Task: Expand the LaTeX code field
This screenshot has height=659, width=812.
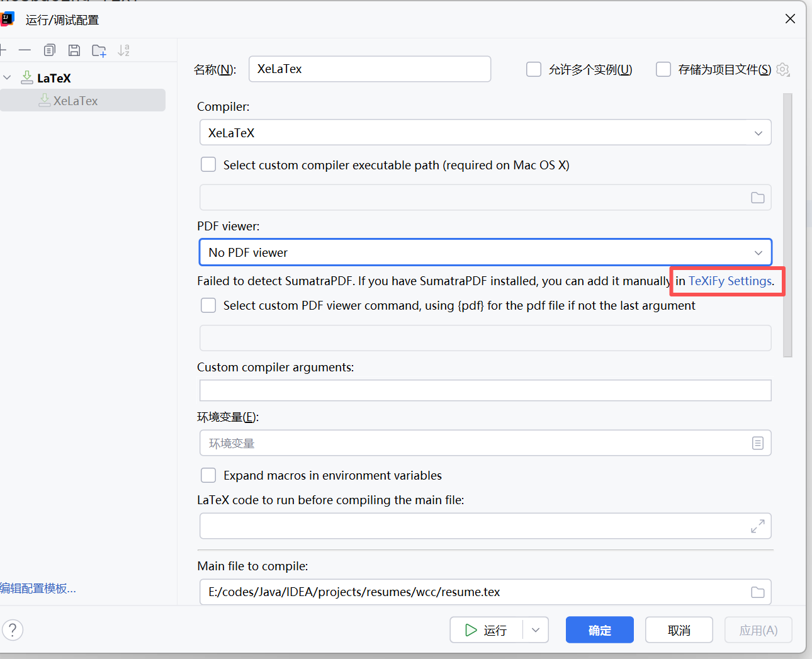Action: [757, 526]
